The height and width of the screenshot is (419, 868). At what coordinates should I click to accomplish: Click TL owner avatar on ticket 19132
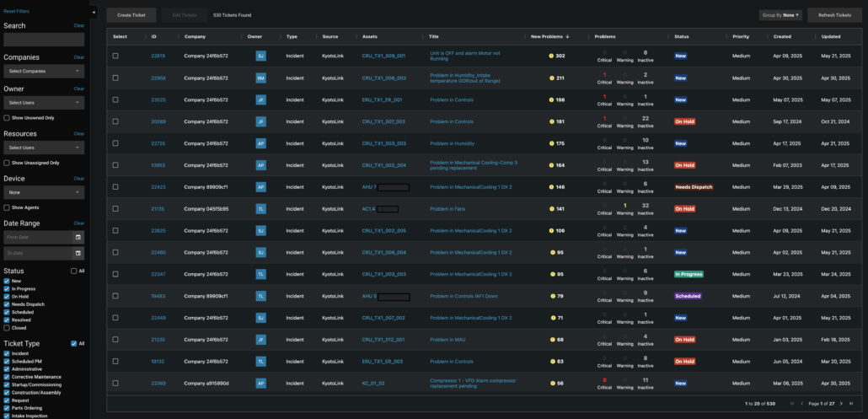point(260,362)
